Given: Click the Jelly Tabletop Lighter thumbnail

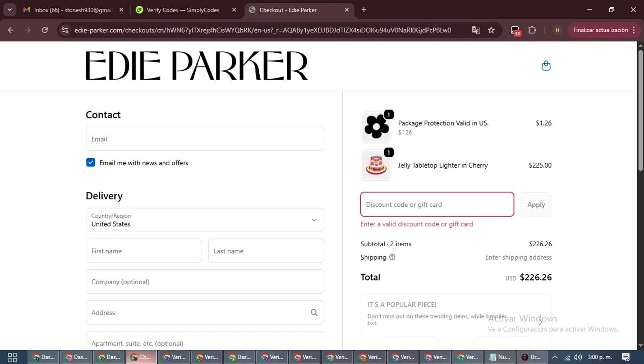Looking at the screenshot, I should point(376,165).
